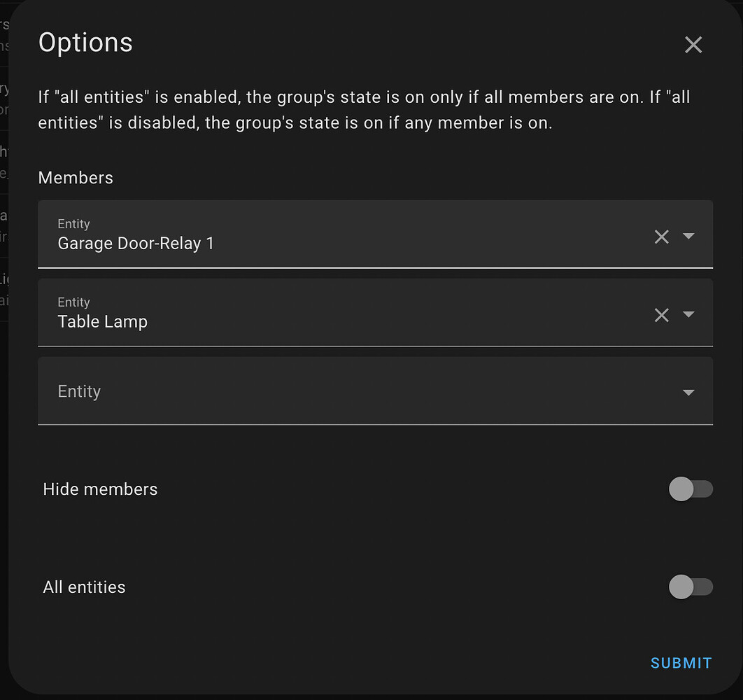Click inside the empty Entity input field
This screenshot has height=700, width=743.
pos(280,391)
